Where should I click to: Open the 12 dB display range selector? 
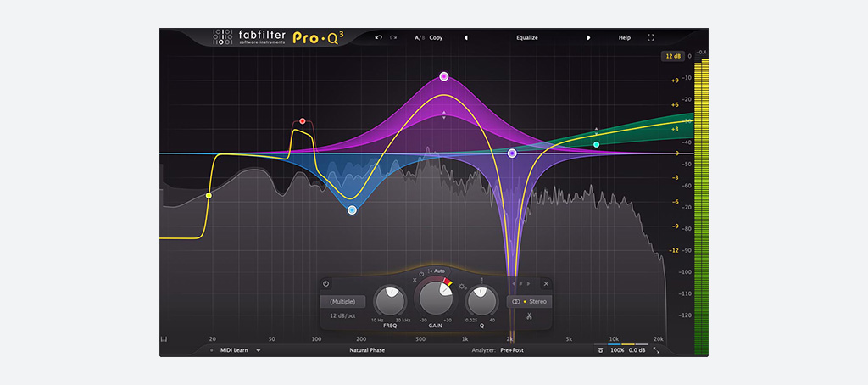click(x=672, y=56)
